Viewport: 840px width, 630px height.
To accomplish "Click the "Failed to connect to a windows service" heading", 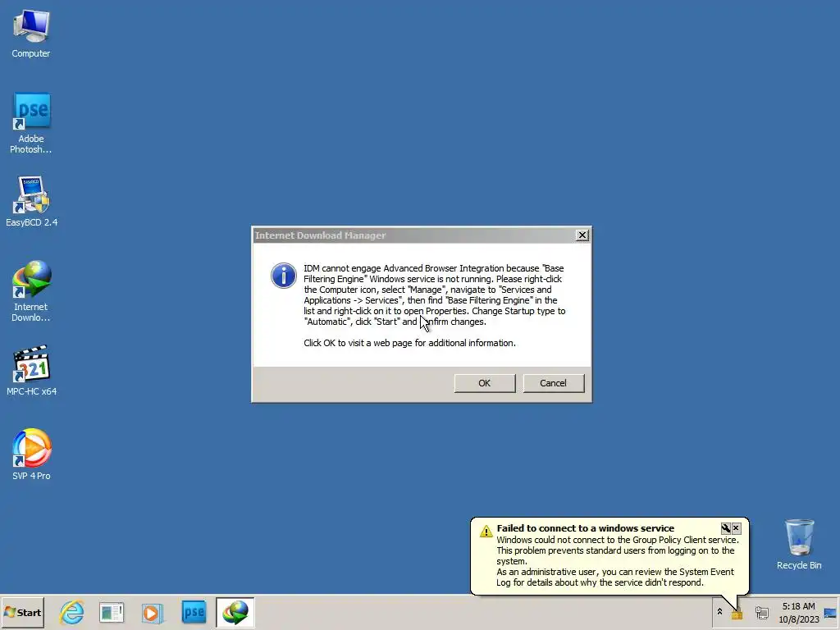I will pos(586,528).
